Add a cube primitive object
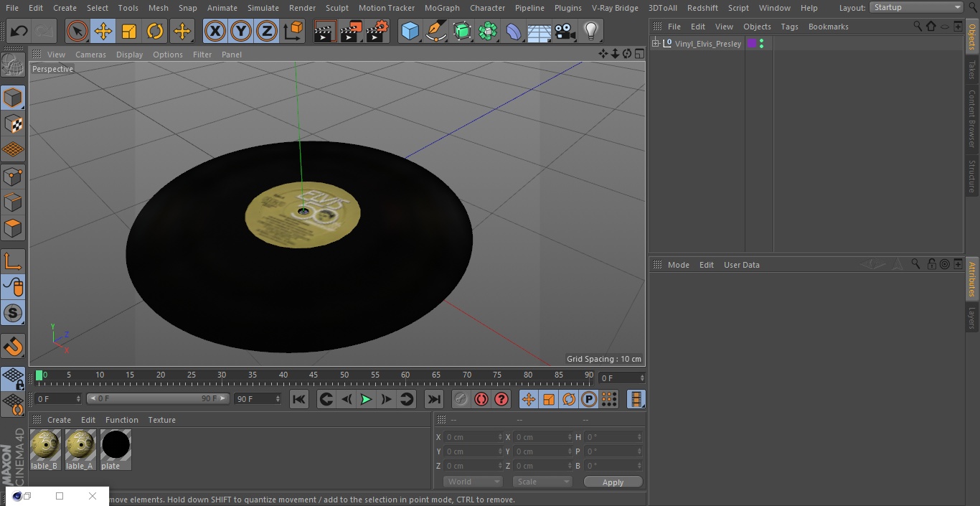Viewport: 980px width, 506px height. (410, 32)
